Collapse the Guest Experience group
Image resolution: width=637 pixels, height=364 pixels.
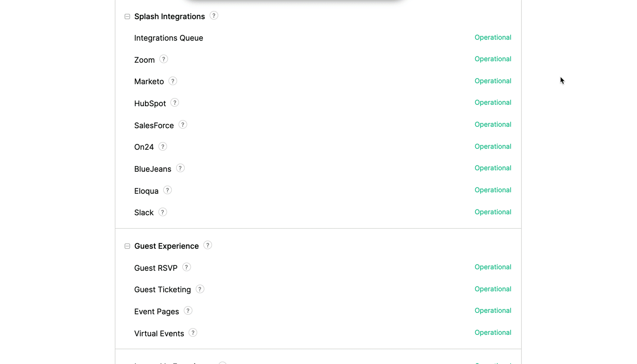click(127, 246)
